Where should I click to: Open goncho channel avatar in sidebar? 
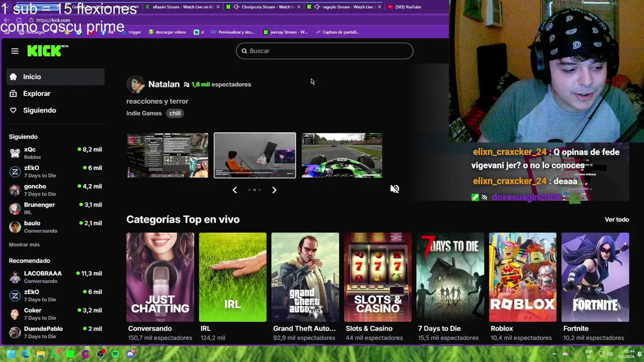[x=15, y=190]
